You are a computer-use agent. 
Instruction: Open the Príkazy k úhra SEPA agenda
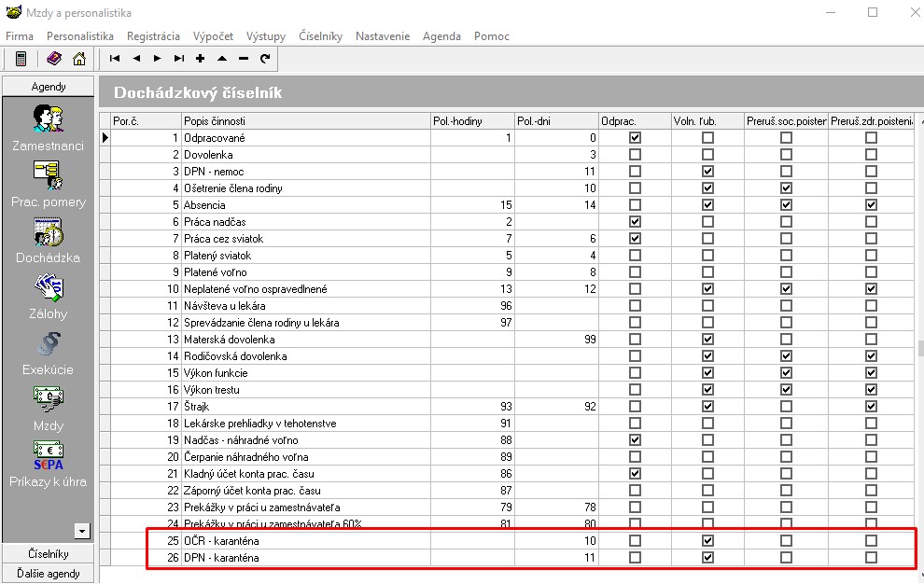(49, 464)
